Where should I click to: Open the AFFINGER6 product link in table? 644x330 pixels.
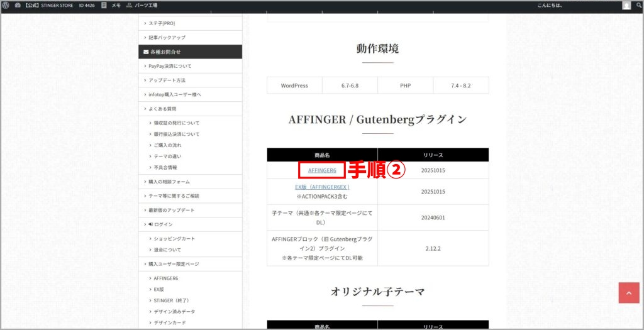coord(322,170)
